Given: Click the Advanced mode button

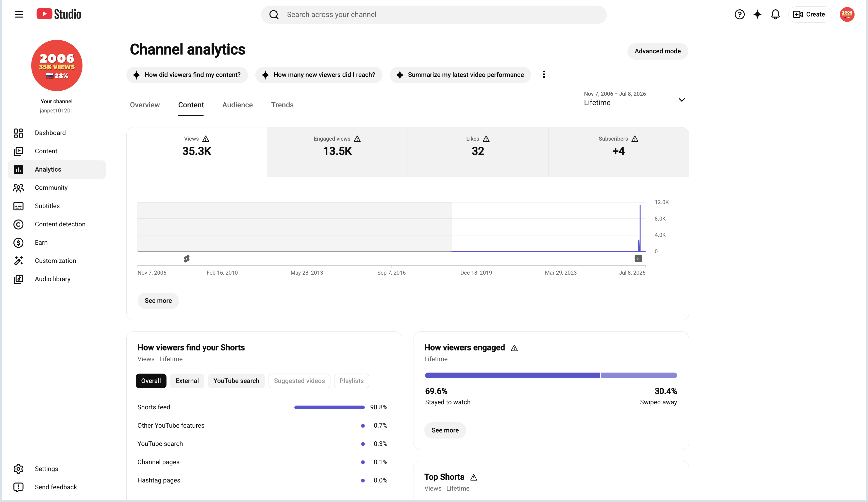Looking at the screenshot, I should pyautogui.click(x=658, y=51).
